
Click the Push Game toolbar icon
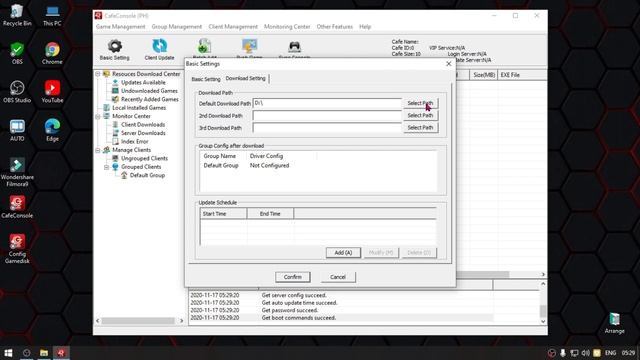[249, 49]
